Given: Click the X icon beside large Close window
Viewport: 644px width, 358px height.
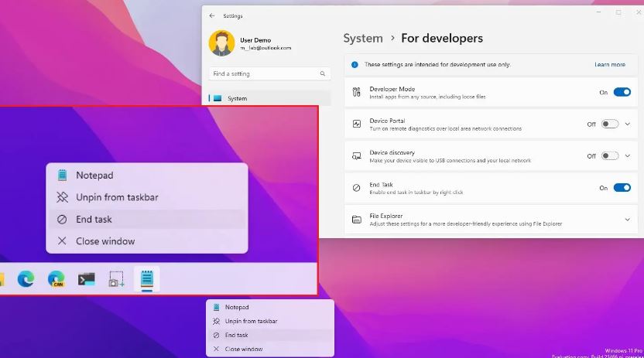Looking at the screenshot, I should pyautogui.click(x=62, y=241).
